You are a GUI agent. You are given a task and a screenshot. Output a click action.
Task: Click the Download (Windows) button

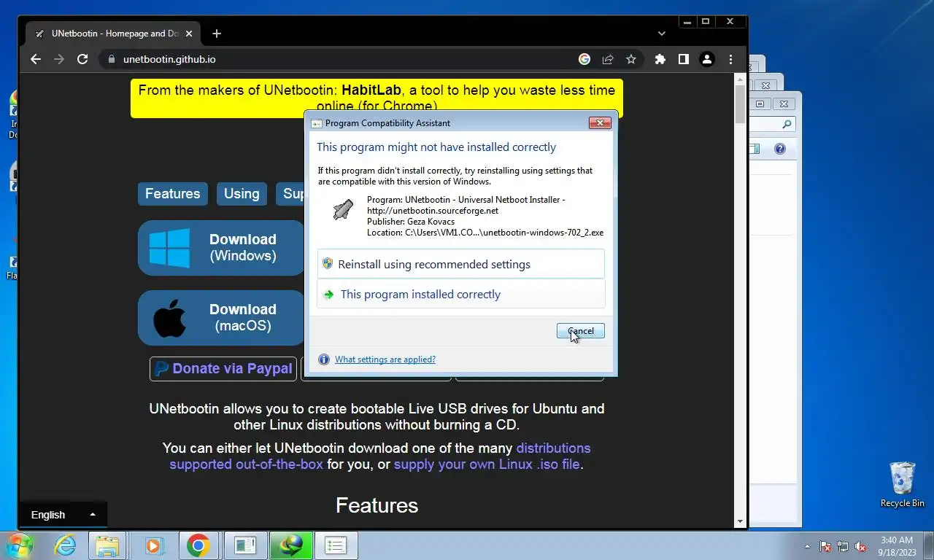click(x=221, y=248)
